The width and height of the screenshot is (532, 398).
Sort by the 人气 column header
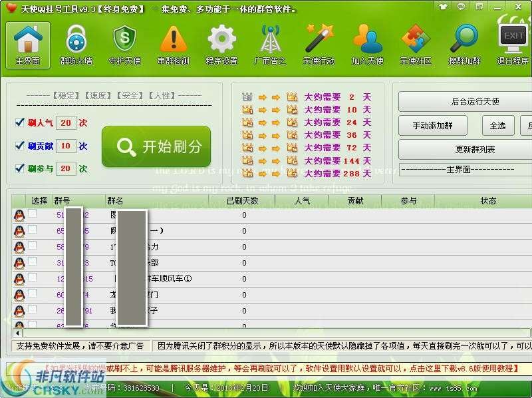(x=302, y=201)
